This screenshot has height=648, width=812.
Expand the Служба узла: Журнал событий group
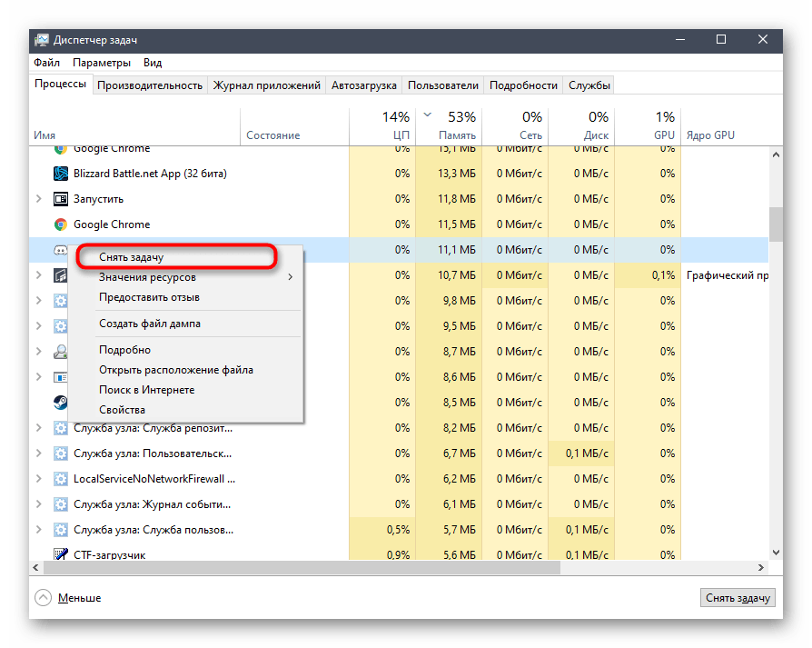click(x=38, y=504)
